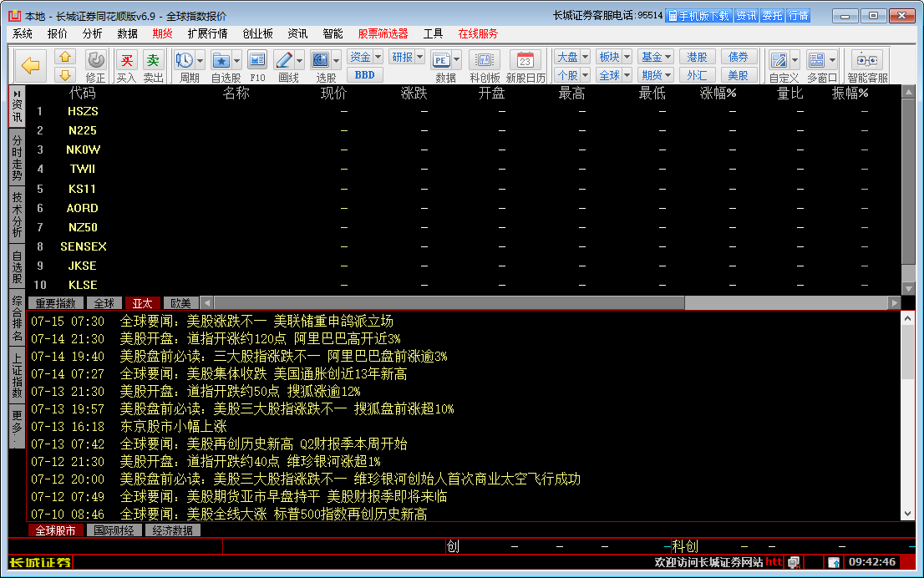Switch to the 国际财经 news tab
This screenshot has height=578, width=924.
pyautogui.click(x=114, y=530)
